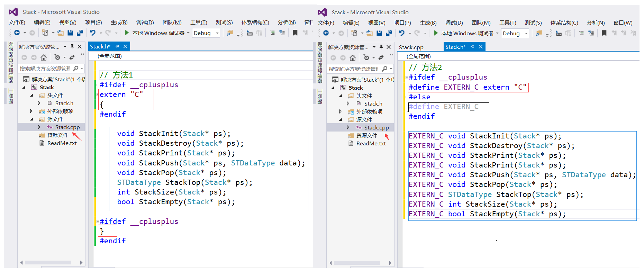644x271 pixels.
Task: Open 生成(B) menu in right window
Action: pyautogui.click(x=428, y=23)
